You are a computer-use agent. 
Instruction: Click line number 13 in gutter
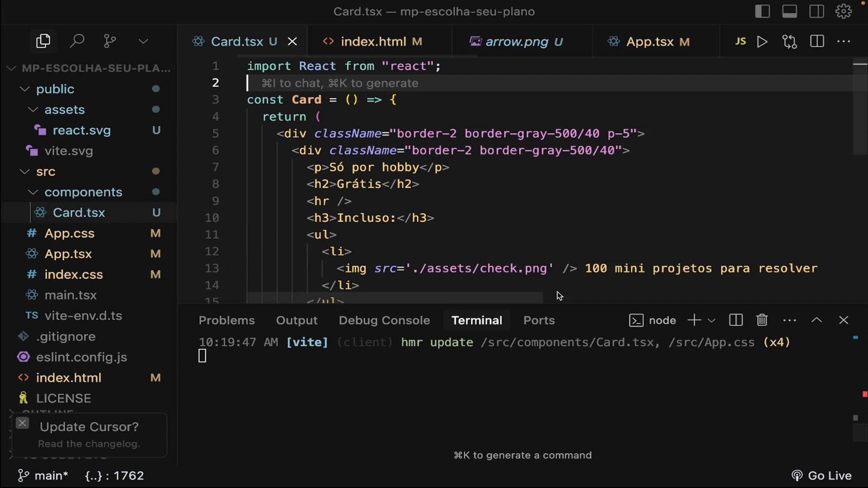tap(212, 268)
